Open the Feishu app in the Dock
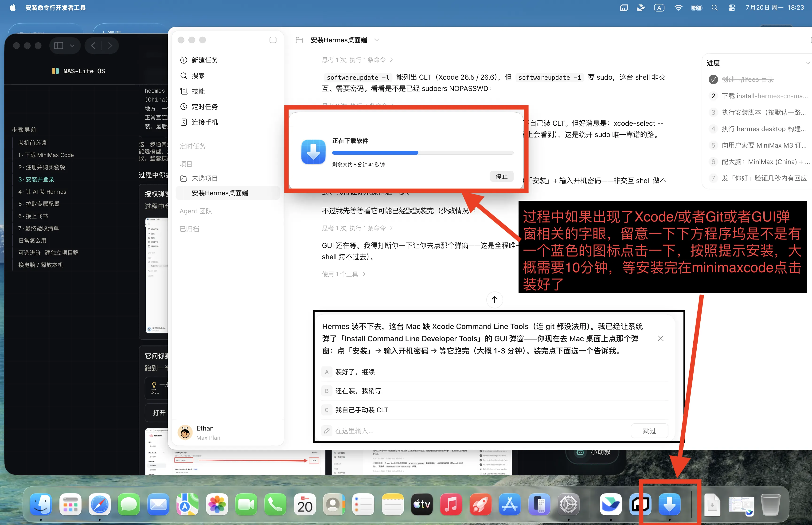The width and height of the screenshot is (812, 525). tap(611, 504)
